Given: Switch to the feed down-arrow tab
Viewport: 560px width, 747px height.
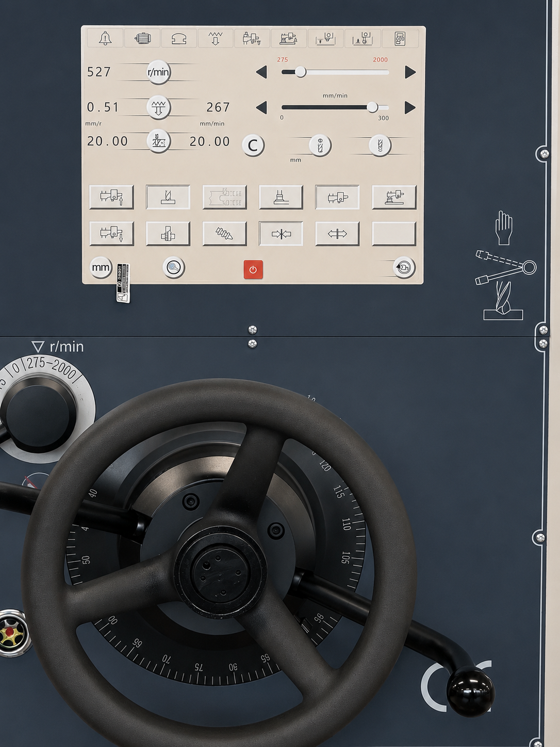Looking at the screenshot, I should point(216,39).
